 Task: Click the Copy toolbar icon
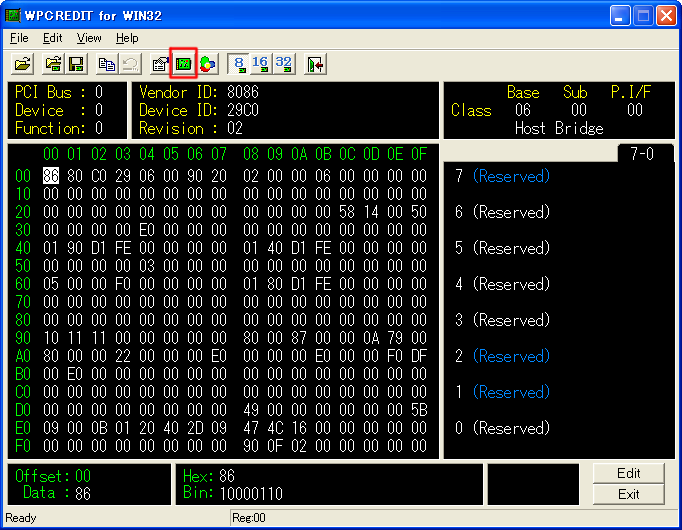click(x=107, y=64)
